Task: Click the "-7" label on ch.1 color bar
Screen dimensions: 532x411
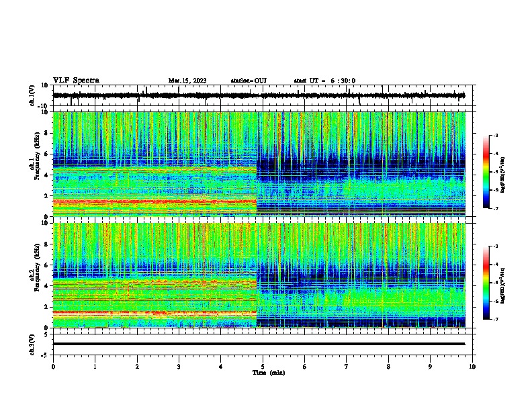Action: [495, 208]
